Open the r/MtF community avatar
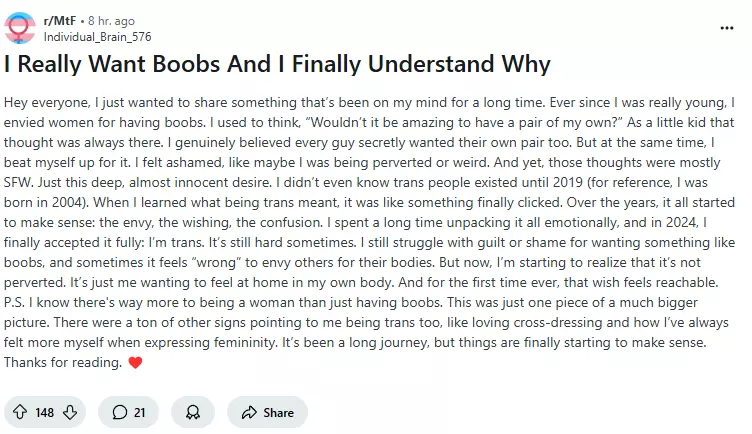This screenshot has height=434, width=752. tap(21, 28)
